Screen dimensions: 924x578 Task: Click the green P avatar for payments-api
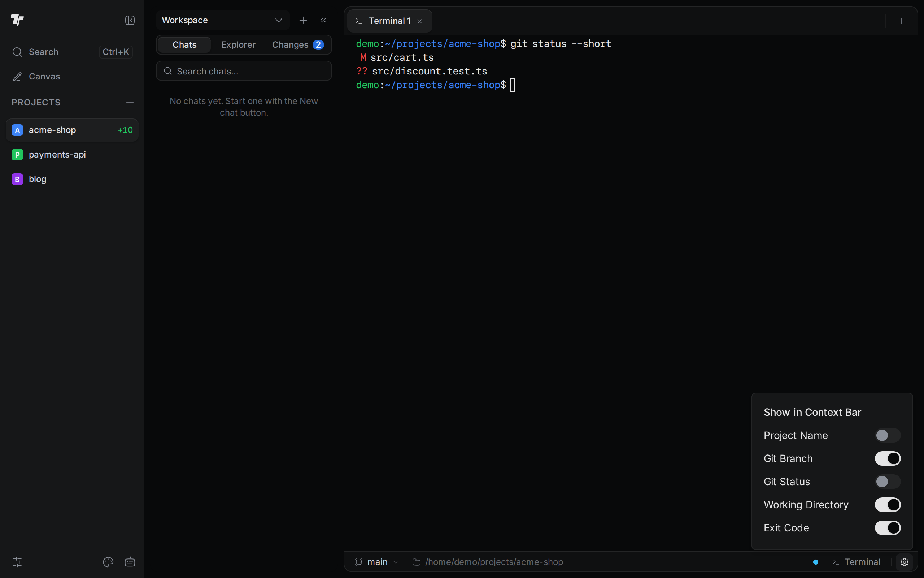(x=17, y=155)
